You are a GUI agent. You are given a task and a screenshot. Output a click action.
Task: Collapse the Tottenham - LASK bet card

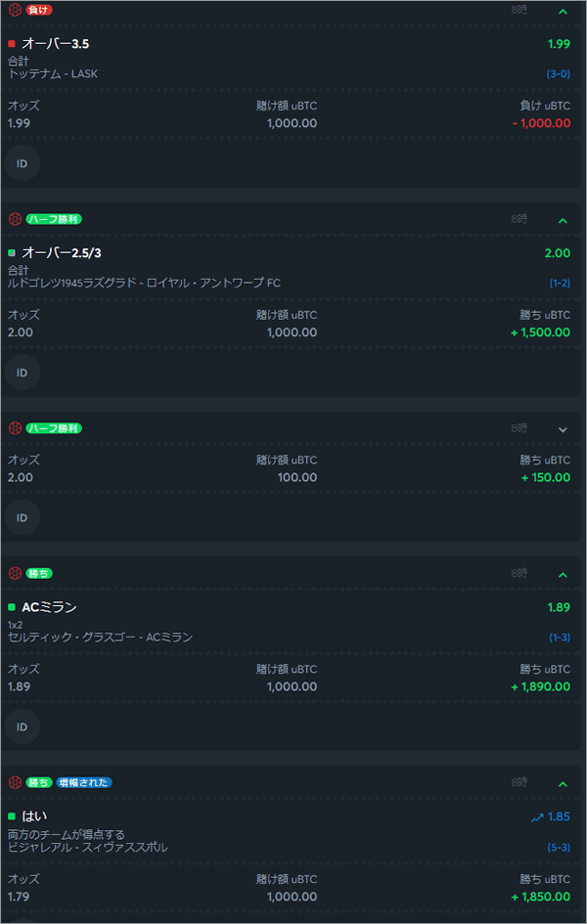pyautogui.click(x=563, y=11)
